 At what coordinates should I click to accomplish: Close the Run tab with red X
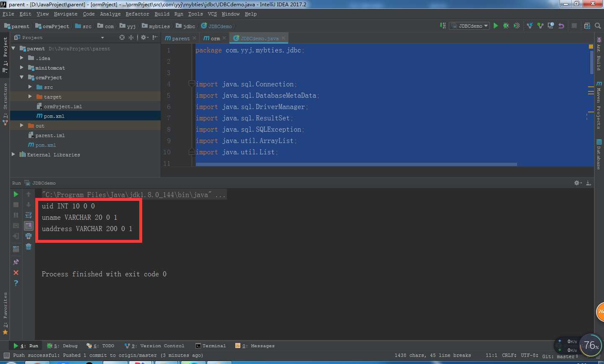[16, 273]
